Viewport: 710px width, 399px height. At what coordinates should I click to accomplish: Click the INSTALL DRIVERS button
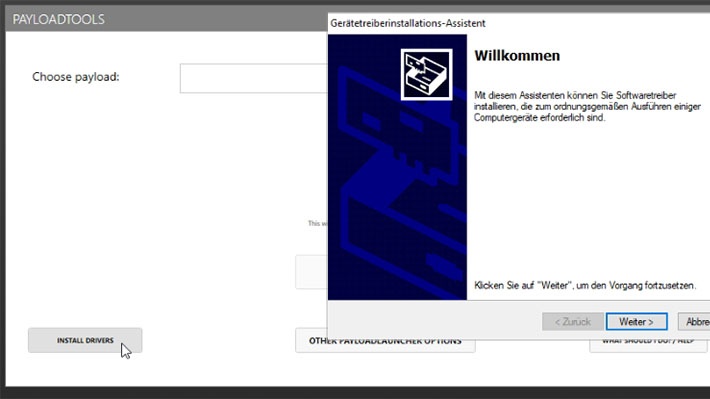[x=85, y=340]
